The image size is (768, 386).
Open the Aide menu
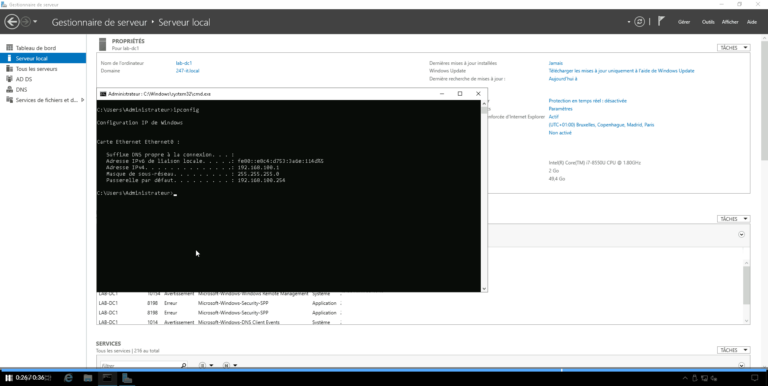click(x=751, y=22)
